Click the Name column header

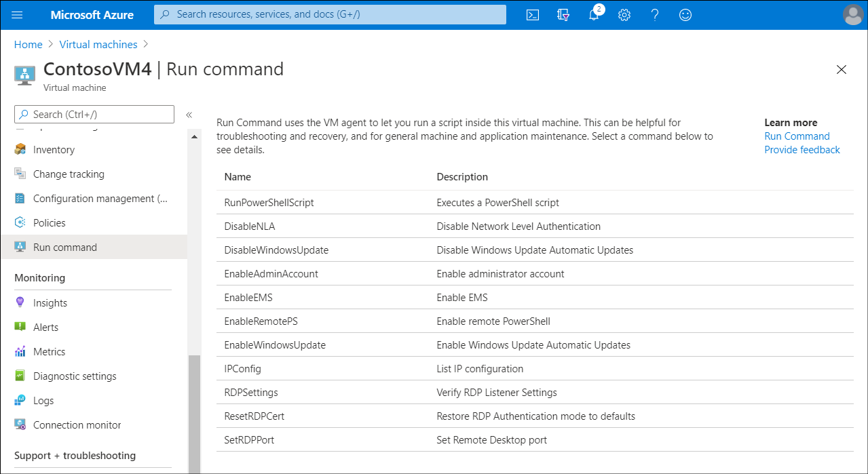238,177
